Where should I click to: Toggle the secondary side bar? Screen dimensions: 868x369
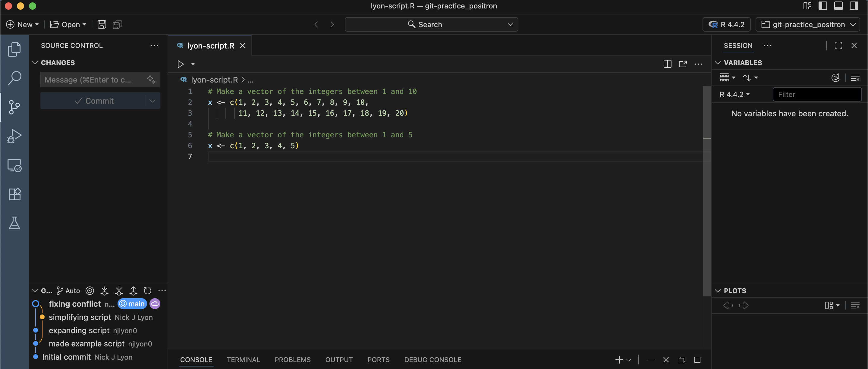pos(854,6)
